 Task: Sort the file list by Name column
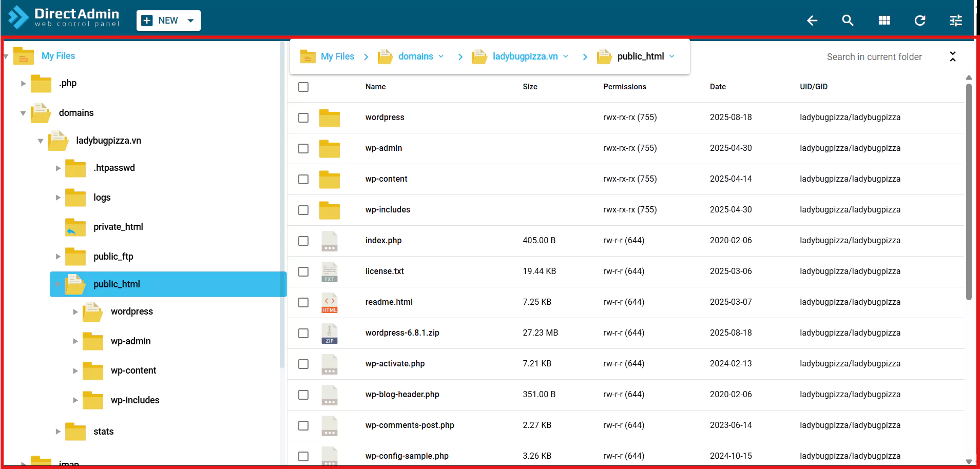coord(376,87)
